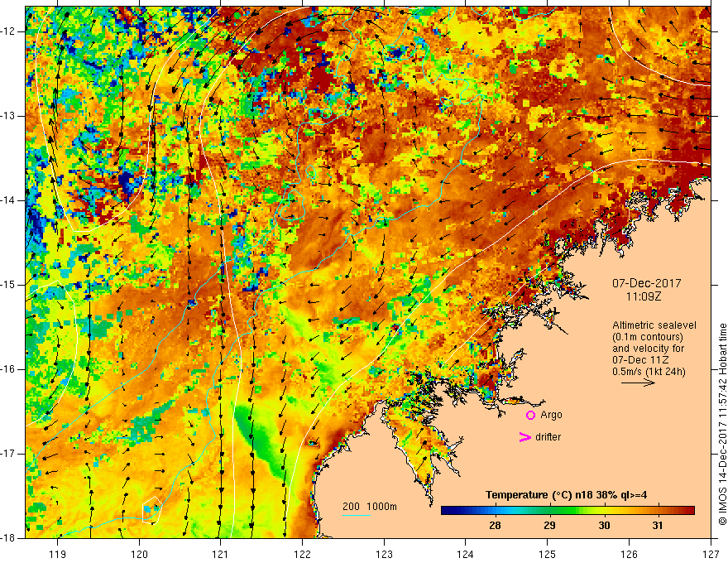Click the velocity scale reference arrow

[638, 383]
